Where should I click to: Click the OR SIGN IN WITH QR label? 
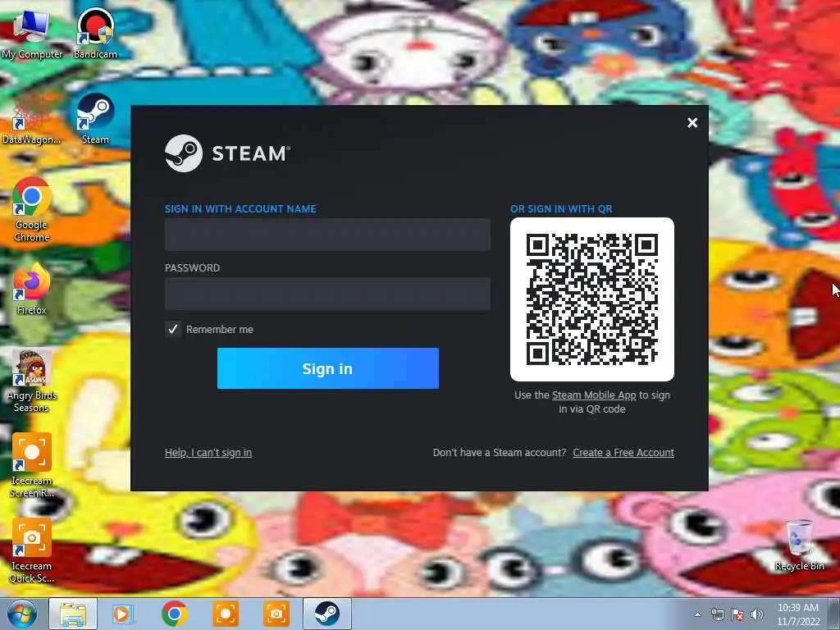561,209
